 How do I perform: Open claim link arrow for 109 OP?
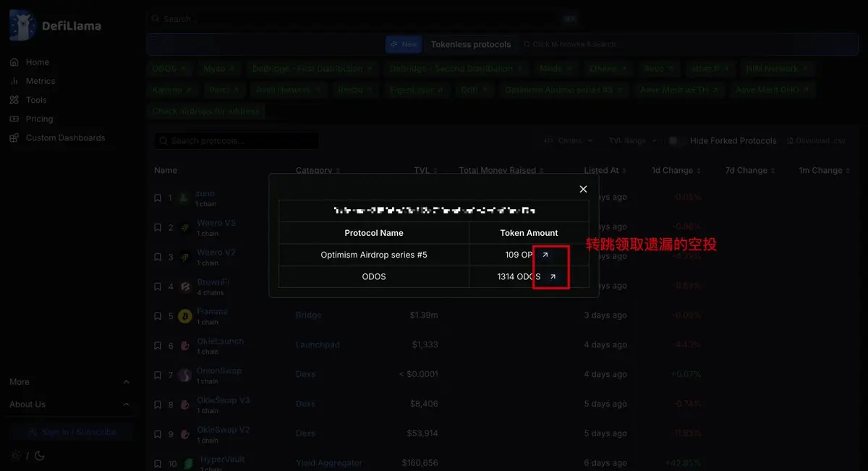545,255
